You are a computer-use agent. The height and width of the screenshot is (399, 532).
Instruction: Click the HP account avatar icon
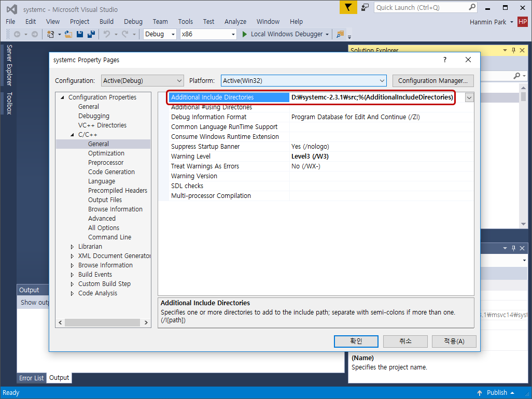(522, 22)
